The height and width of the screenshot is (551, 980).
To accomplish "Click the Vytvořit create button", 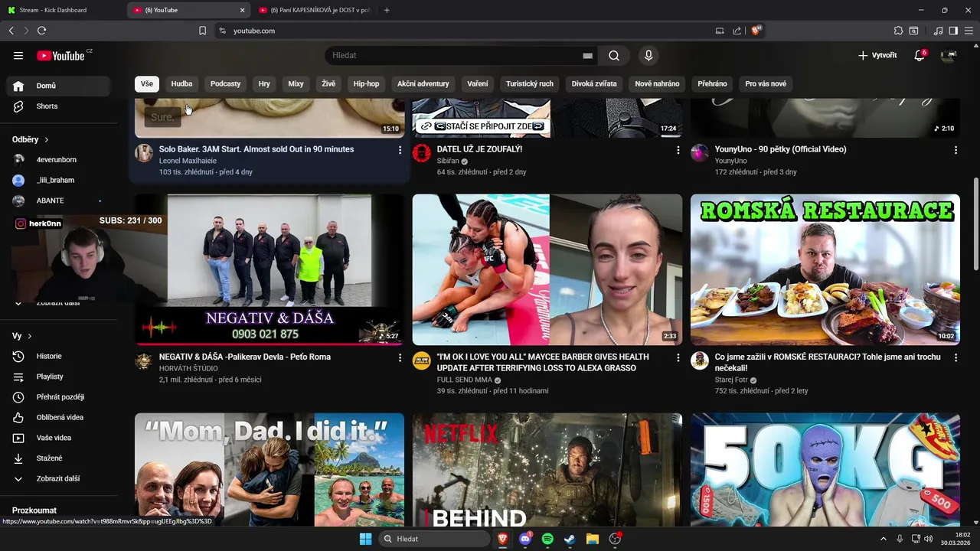I will click(x=877, y=55).
